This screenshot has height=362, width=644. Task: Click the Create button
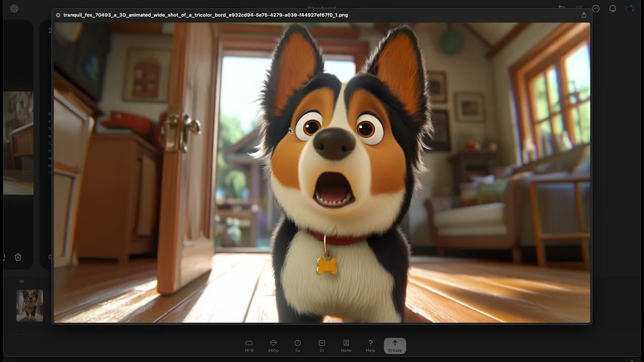(395, 346)
